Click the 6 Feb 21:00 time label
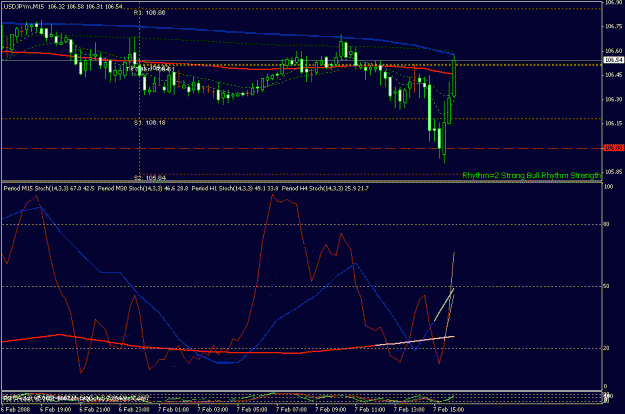This screenshot has height=414, width=625. click(95, 410)
